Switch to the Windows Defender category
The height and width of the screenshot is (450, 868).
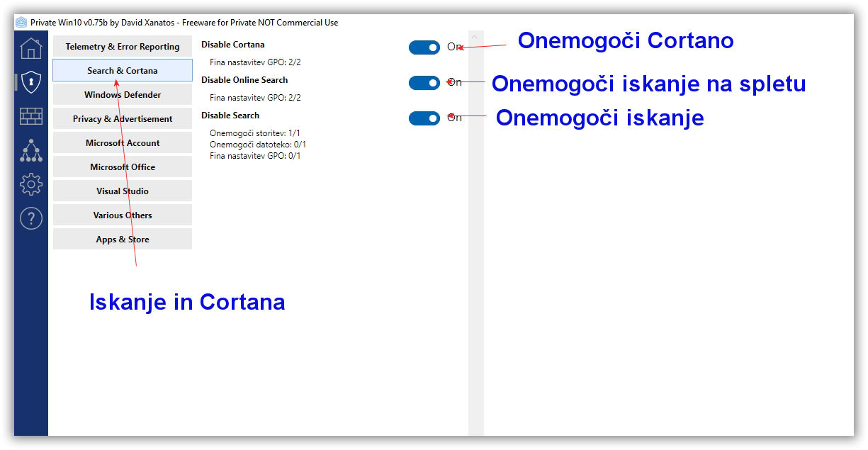coord(123,95)
